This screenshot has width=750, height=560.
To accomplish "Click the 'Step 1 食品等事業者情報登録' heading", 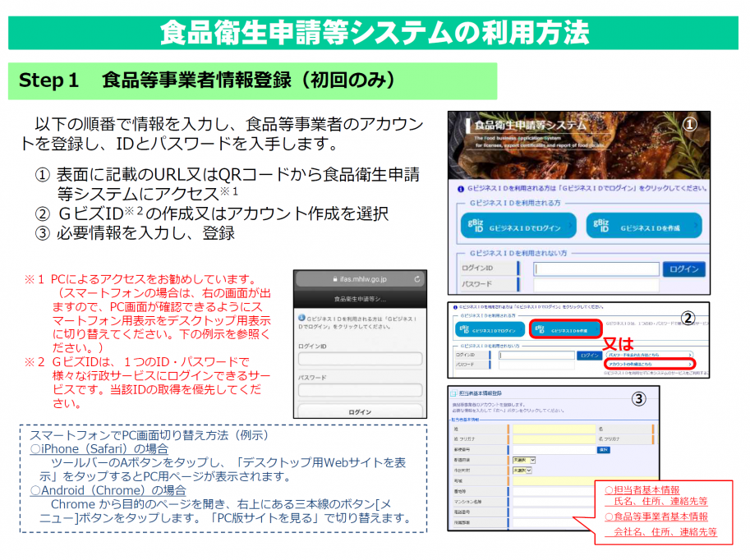I will (x=207, y=80).
